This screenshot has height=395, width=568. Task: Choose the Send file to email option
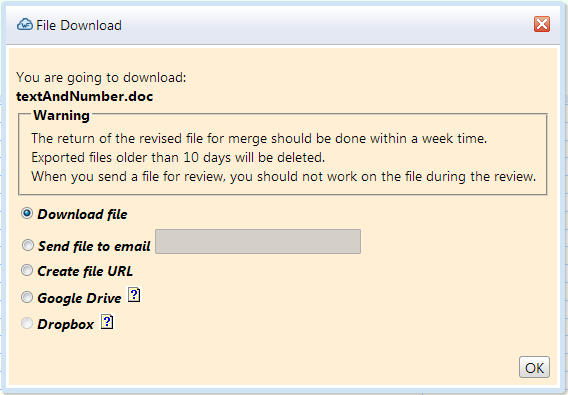point(28,245)
